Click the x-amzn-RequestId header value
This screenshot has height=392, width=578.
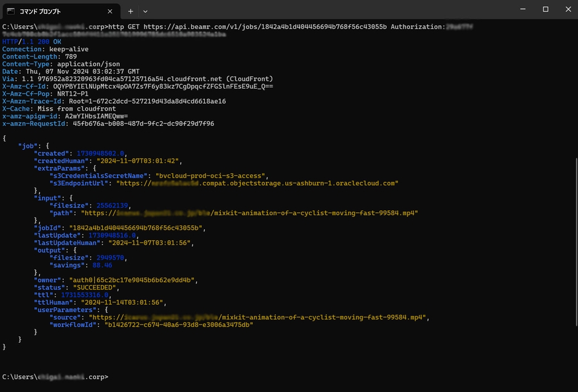[143, 123]
